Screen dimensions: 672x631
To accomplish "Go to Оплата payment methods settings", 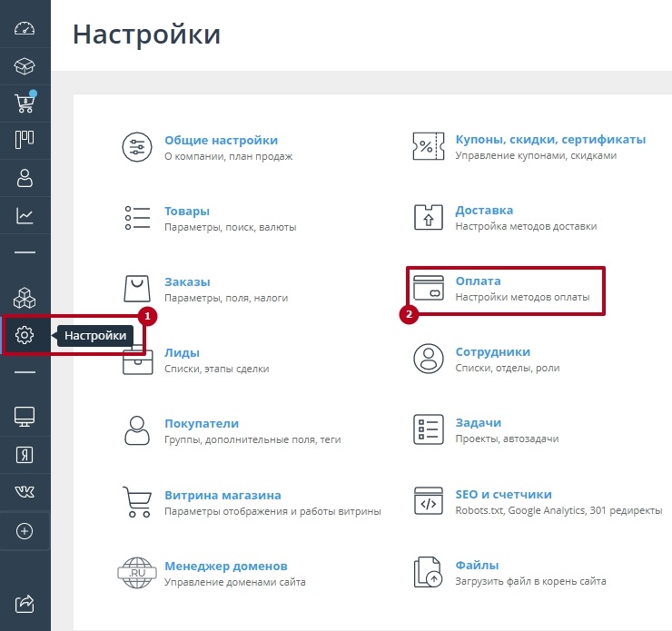I will [478, 281].
